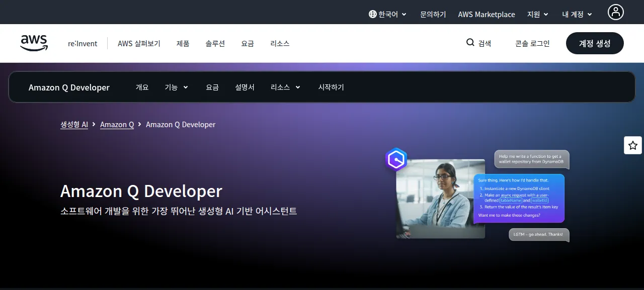The width and height of the screenshot is (644, 290).
Task: Open the re:Invent link
Action: tap(83, 44)
